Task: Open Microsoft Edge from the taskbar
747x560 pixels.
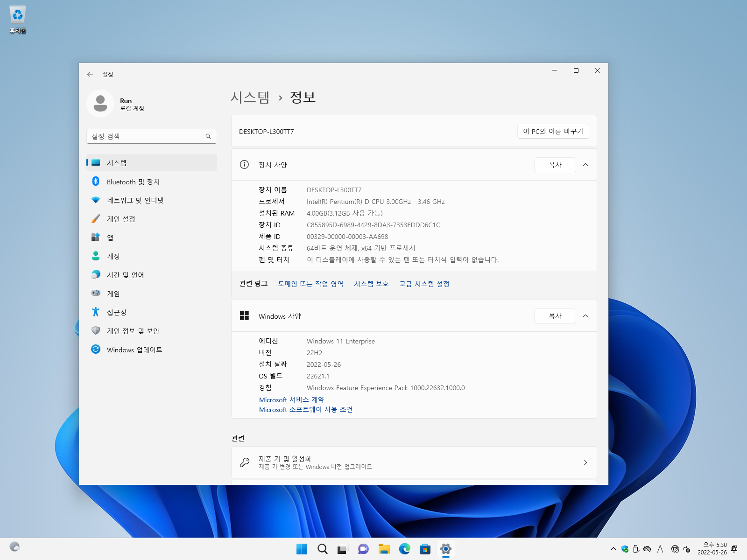Action: (x=405, y=549)
